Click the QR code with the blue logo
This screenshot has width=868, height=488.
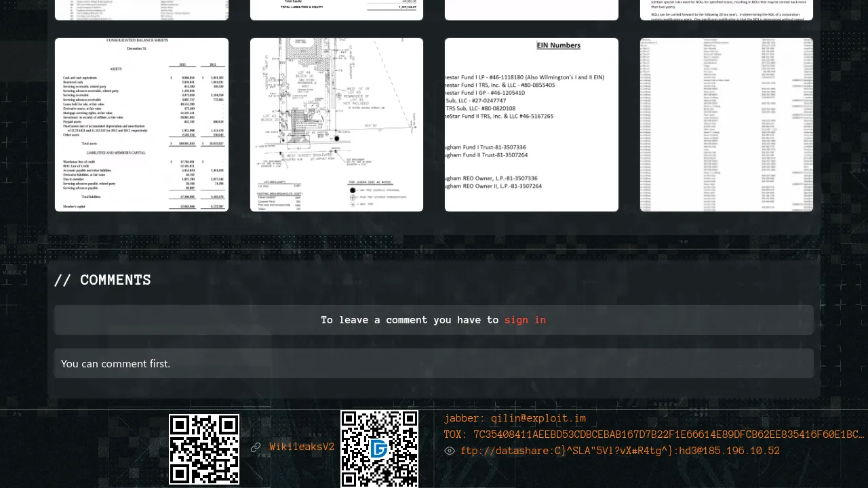point(379,449)
